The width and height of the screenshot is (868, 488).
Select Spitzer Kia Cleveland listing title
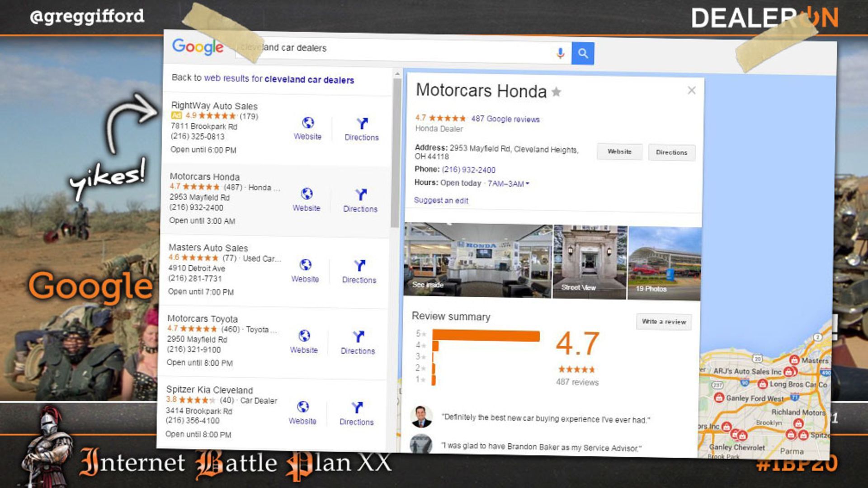[210, 389]
